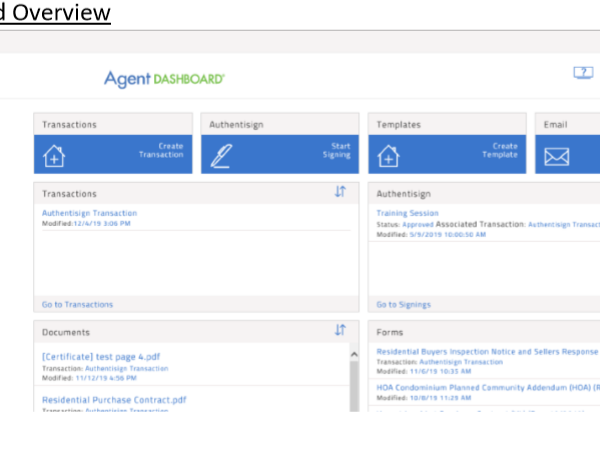Click the Templates tile header label
The width and height of the screenshot is (600, 455).
[398, 125]
